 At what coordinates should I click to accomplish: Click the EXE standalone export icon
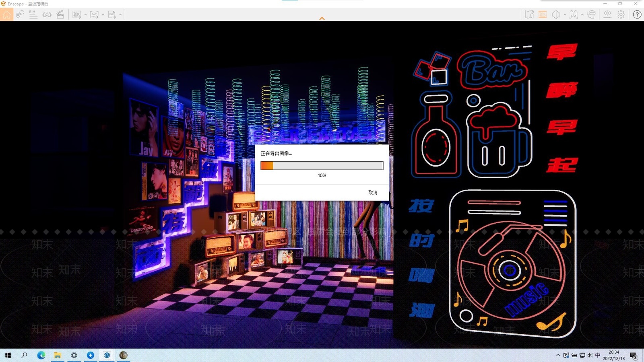pyautogui.click(x=112, y=15)
